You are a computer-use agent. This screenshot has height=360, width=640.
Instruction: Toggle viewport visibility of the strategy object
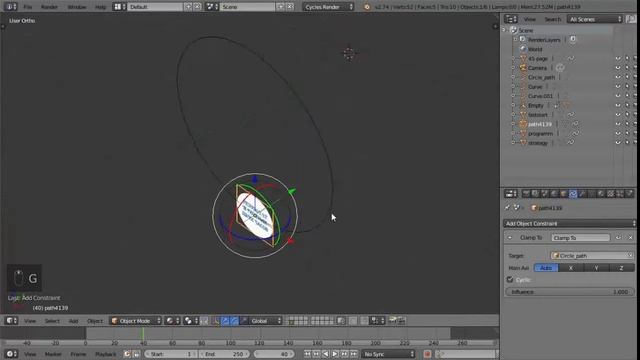tap(618, 143)
